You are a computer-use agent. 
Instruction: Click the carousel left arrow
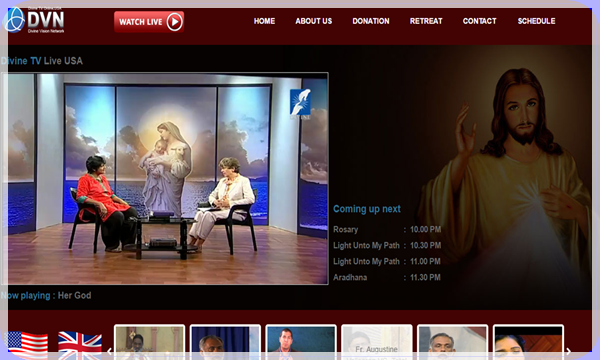click(x=109, y=351)
